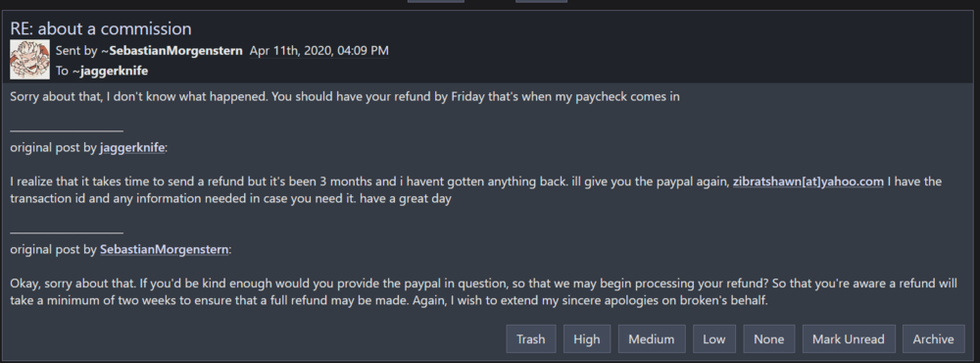The image size is (980, 363).
Task: Mark this message as Unread
Action: tap(849, 339)
